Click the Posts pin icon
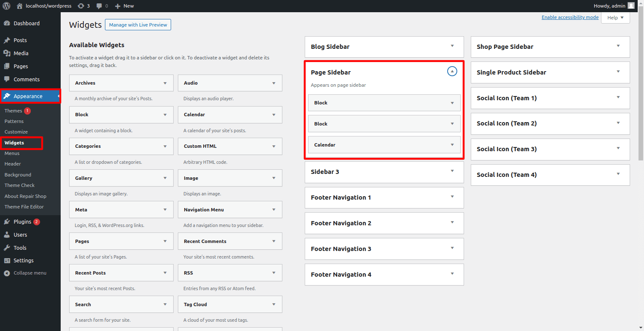The width and height of the screenshot is (644, 331). click(x=7, y=40)
